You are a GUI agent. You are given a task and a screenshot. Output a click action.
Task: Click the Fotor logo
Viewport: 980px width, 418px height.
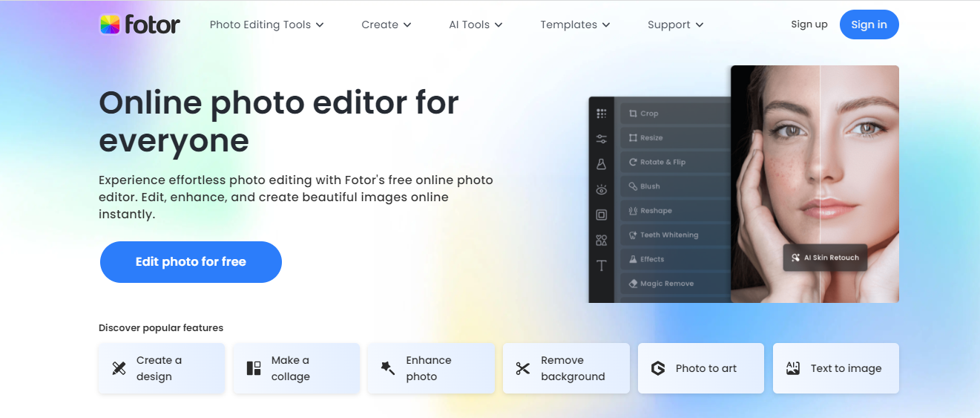(x=139, y=25)
